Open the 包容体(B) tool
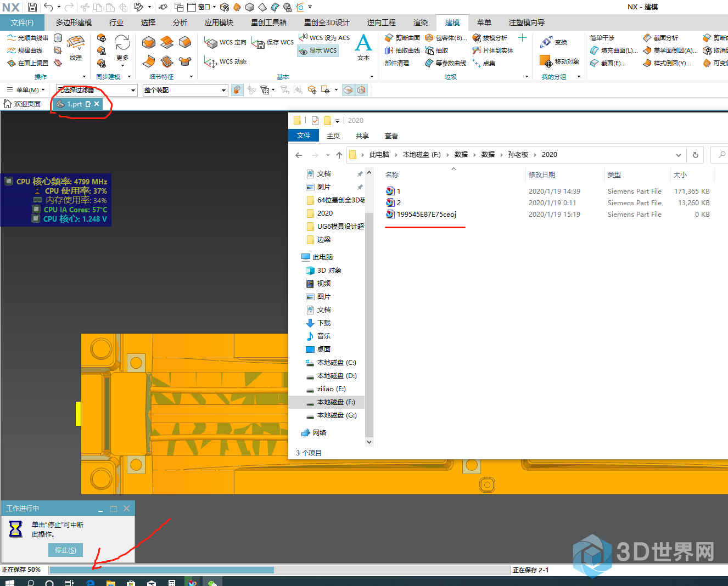Image resolution: width=728 pixels, height=586 pixels. 446,38
